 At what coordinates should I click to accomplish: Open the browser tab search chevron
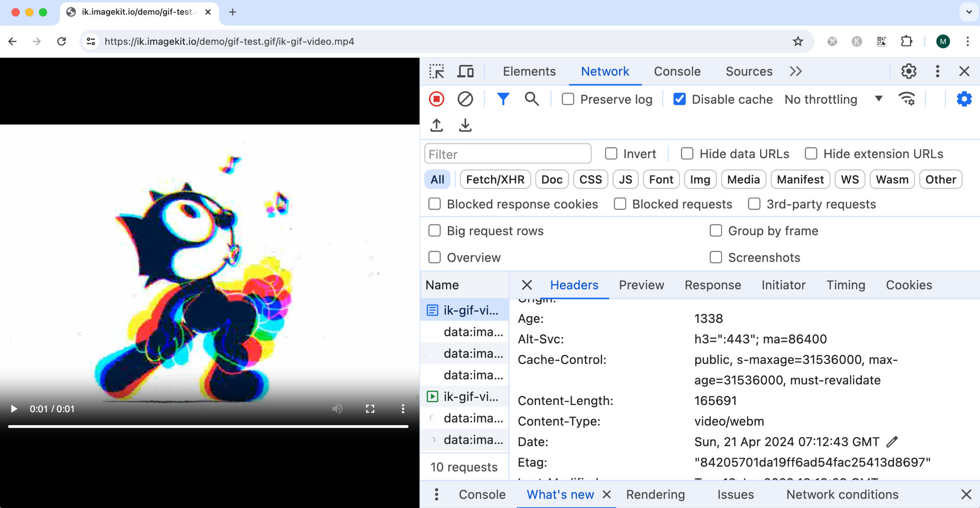click(x=969, y=12)
